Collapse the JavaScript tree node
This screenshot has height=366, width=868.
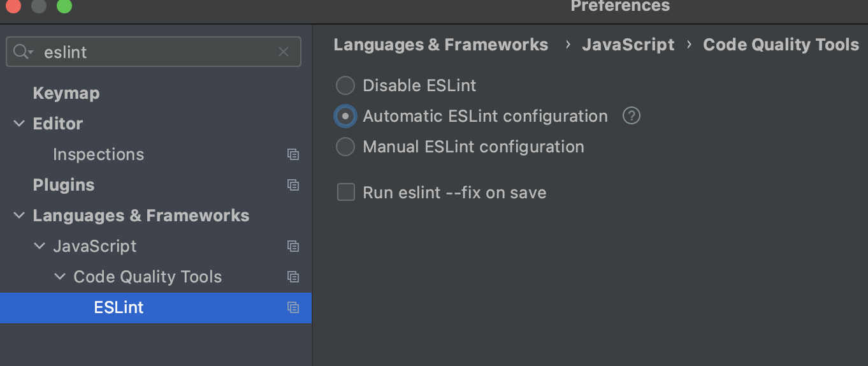(x=40, y=246)
